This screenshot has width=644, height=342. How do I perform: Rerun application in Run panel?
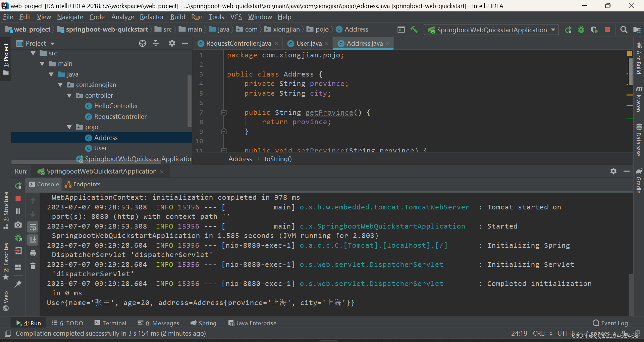pyautogui.click(x=18, y=185)
